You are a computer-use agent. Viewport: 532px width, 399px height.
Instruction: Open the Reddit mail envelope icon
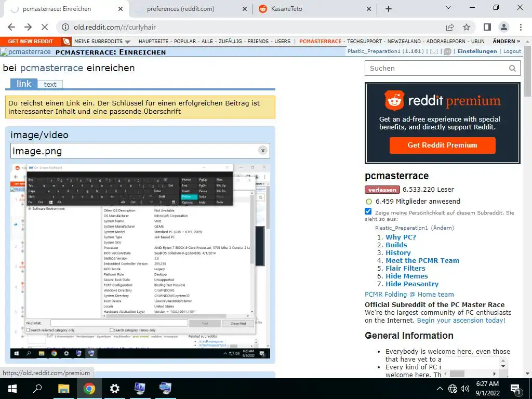(x=434, y=51)
